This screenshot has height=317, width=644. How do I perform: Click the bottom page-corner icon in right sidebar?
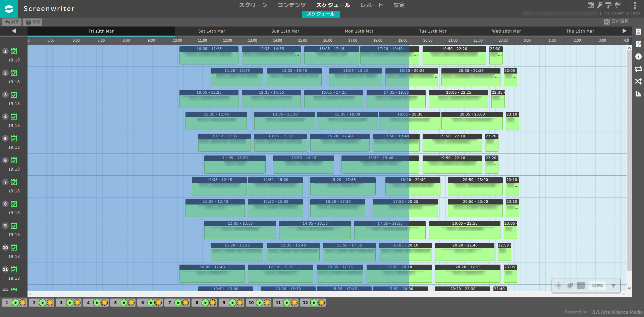coord(638,94)
